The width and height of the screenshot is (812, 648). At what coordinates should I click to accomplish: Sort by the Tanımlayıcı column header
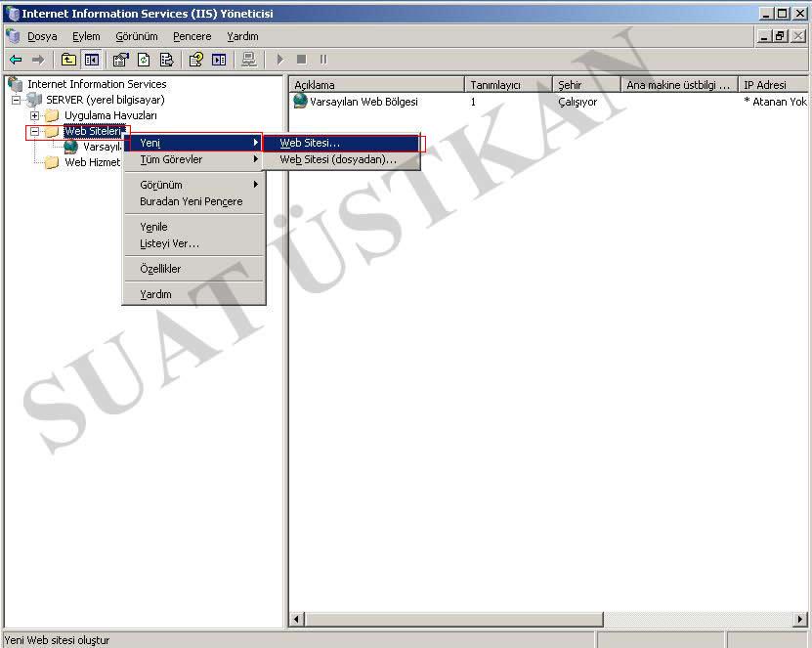[508, 84]
